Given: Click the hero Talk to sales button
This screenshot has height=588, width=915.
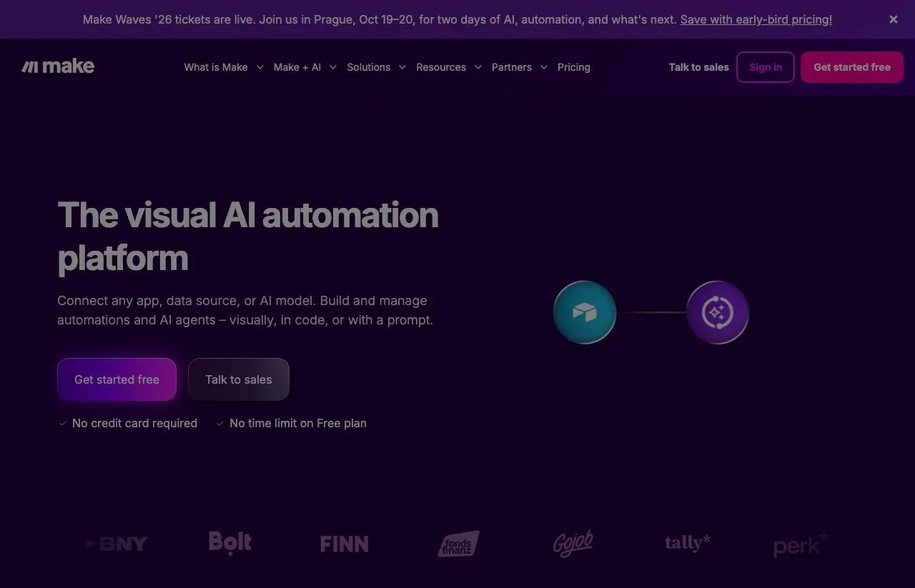Looking at the screenshot, I should pos(239,379).
